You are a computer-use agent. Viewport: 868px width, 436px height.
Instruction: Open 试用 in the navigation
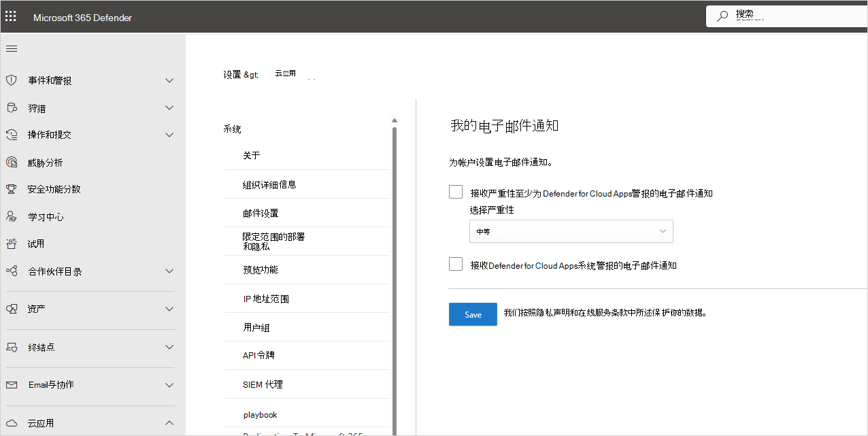coord(36,244)
